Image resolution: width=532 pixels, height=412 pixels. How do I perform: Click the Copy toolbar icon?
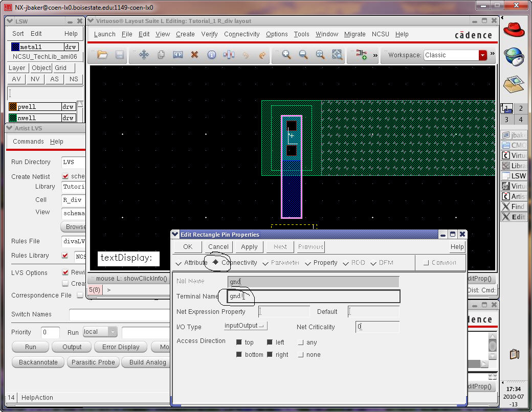click(161, 55)
